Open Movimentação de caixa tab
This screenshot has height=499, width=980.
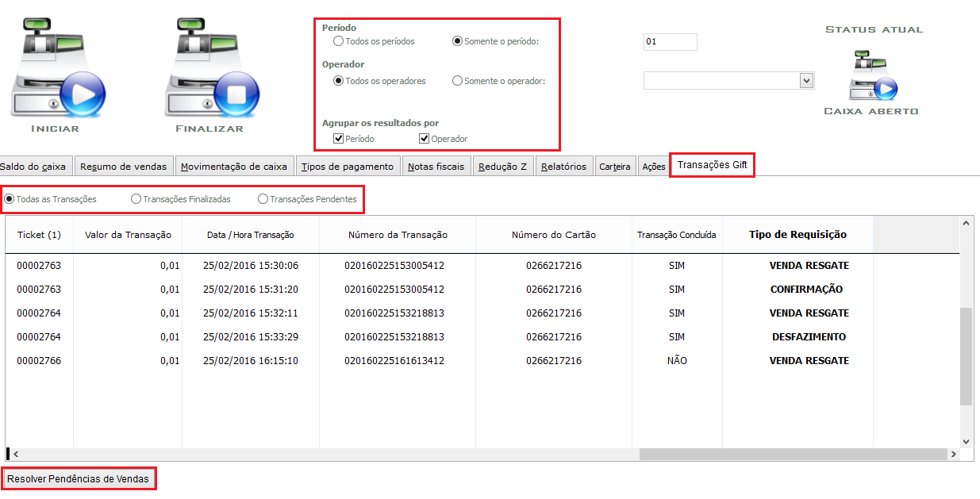tap(234, 167)
